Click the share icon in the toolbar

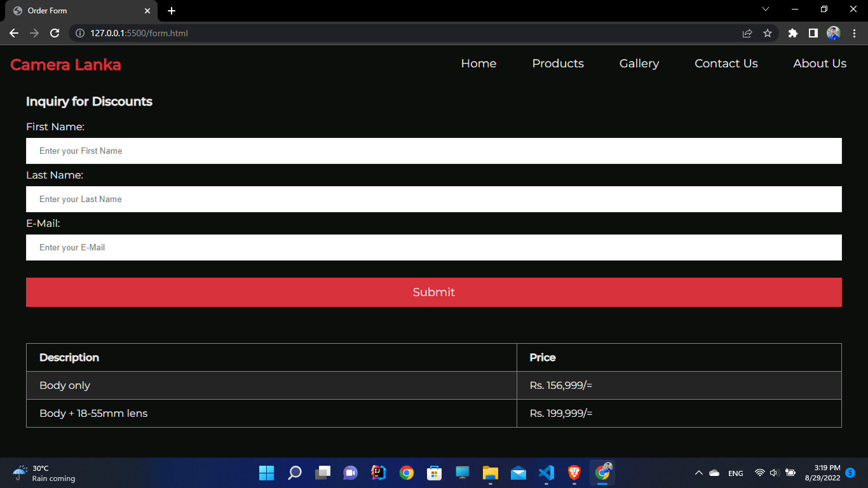point(747,33)
